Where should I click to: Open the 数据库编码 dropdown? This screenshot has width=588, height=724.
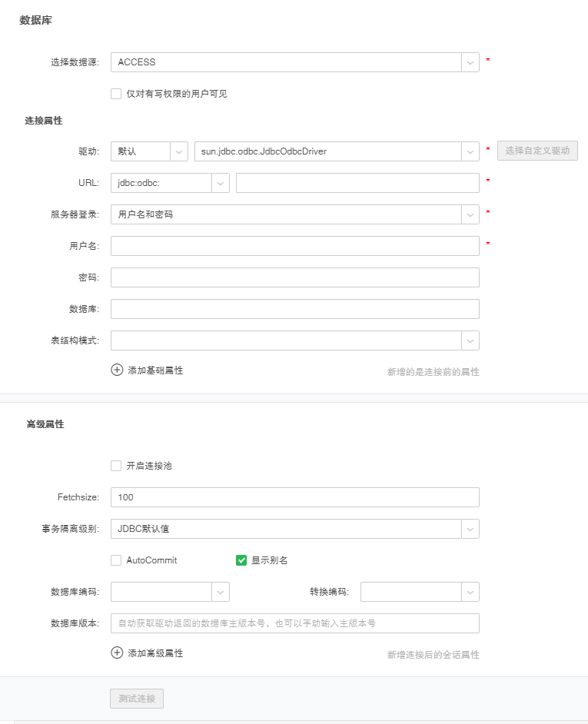(x=170, y=592)
